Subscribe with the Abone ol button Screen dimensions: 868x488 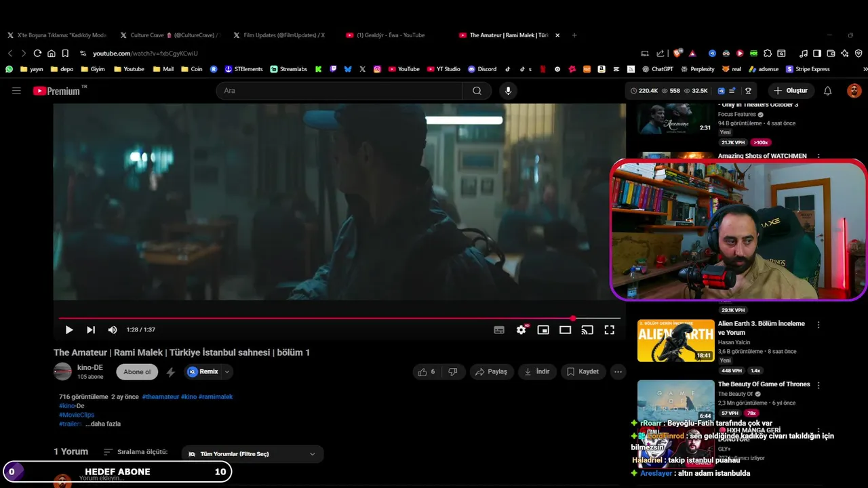137,371
